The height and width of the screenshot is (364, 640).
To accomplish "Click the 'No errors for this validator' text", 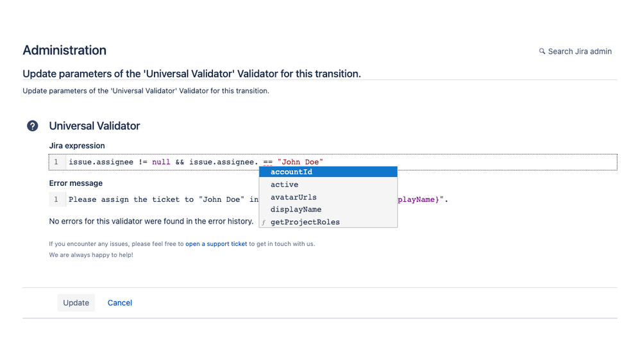I will pos(151,221).
